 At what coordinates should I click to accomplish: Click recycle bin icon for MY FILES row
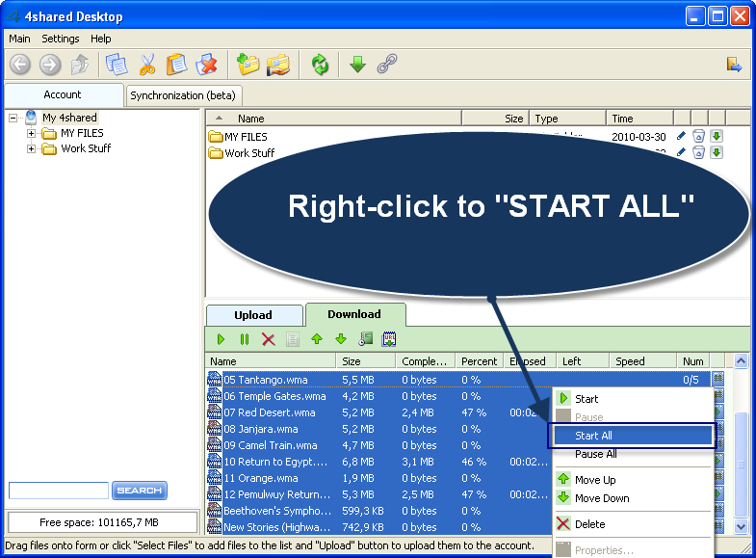click(x=698, y=137)
